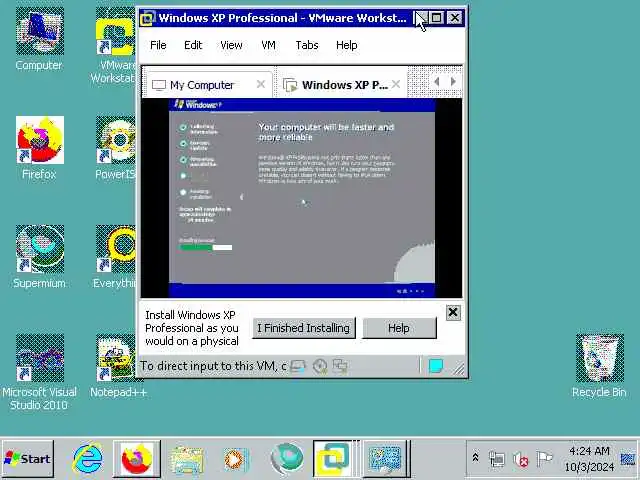The height and width of the screenshot is (480, 640).
Task: Open Firefox from the taskbar
Action: click(137, 459)
